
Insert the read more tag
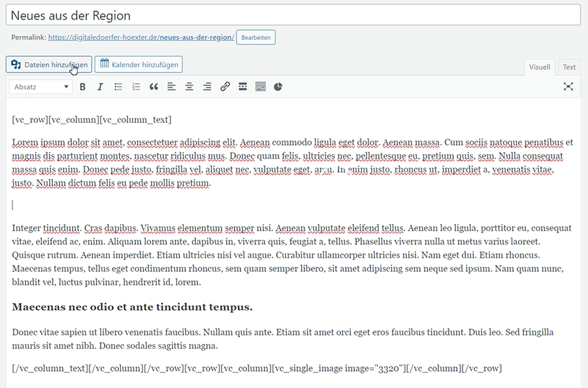coord(242,87)
